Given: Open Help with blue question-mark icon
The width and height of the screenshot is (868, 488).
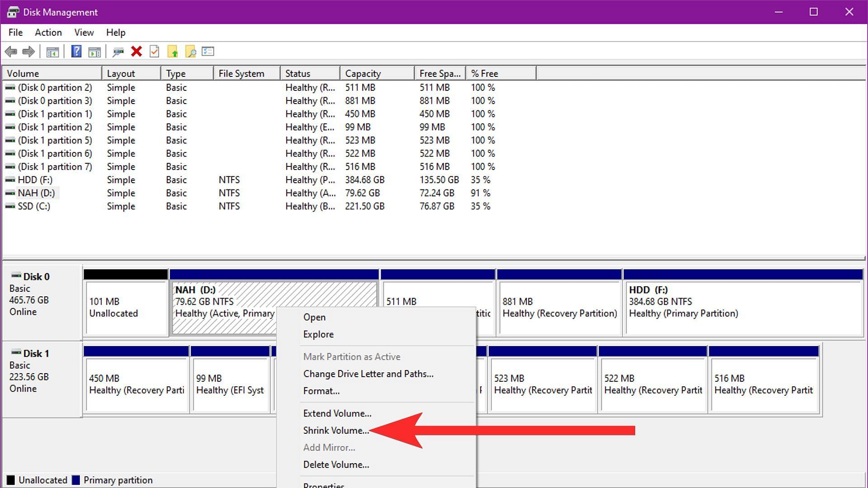Looking at the screenshot, I should pyautogui.click(x=76, y=52).
